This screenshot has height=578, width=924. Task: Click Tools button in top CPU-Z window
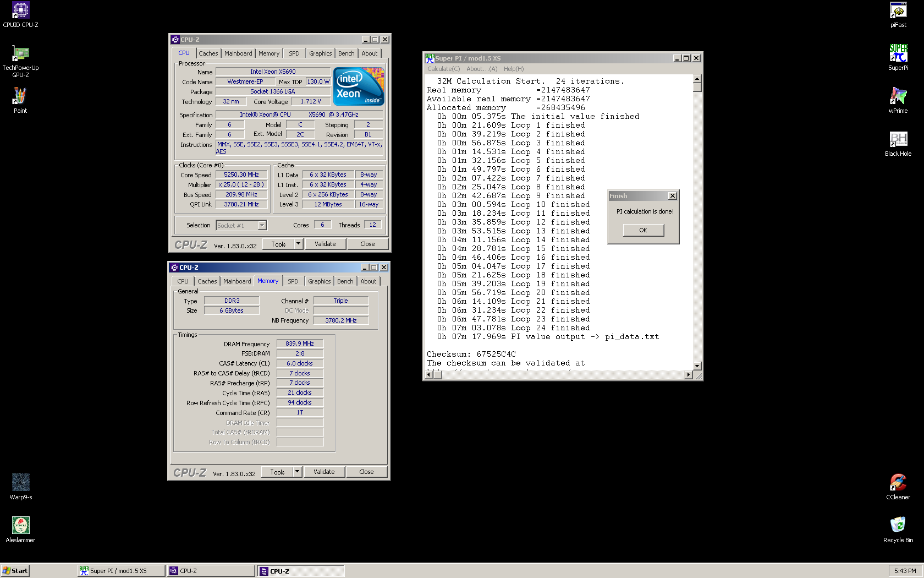pyautogui.click(x=278, y=244)
